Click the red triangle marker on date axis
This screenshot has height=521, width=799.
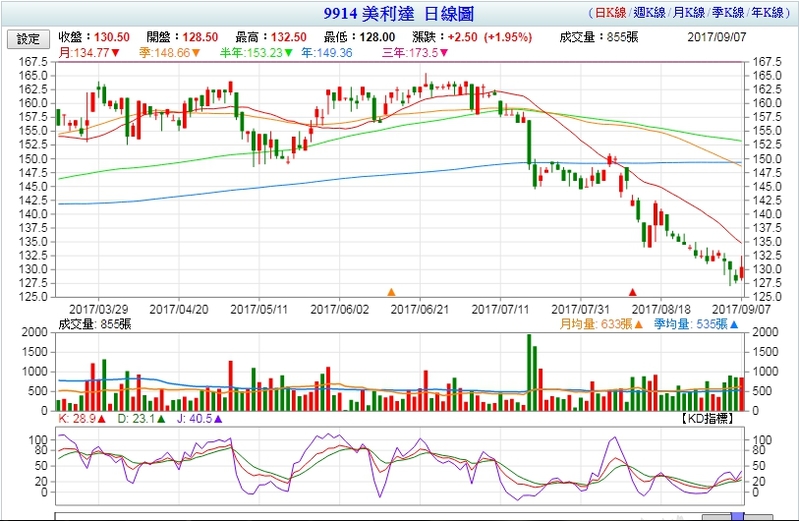(632, 292)
